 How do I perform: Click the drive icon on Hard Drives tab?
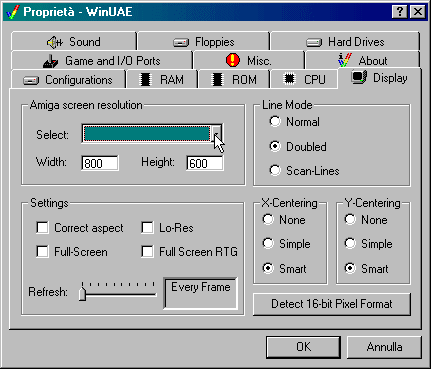(x=314, y=42)
